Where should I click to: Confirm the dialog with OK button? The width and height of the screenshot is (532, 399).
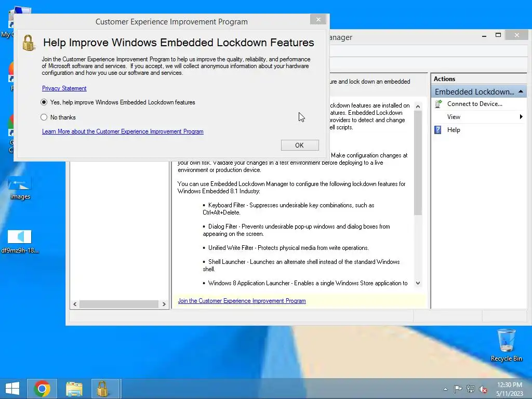(300, 145)
